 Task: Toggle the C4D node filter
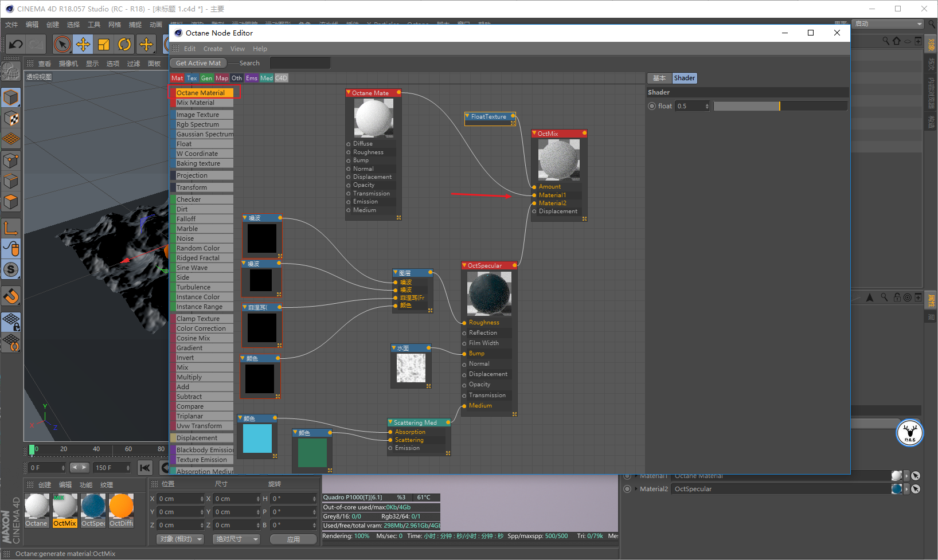[281, 78]
